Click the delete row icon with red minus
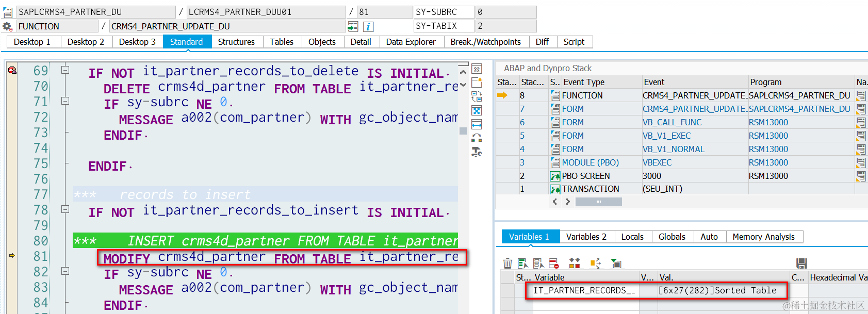The height and width of the screenshot is (314, 868). 554,263
